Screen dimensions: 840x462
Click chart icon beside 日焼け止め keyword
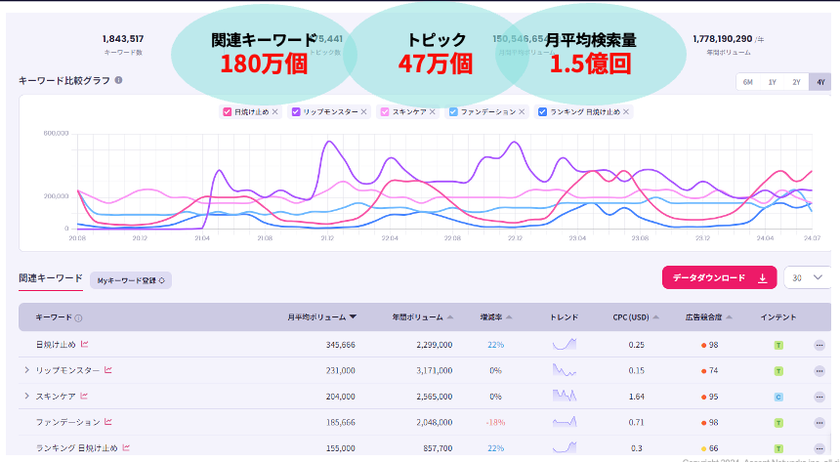[85, 344]
